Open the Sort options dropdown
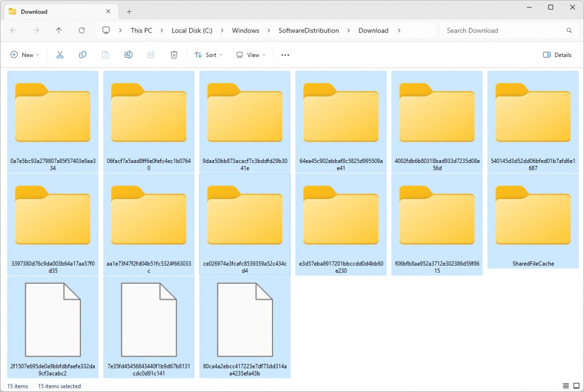Screen dimensions: 584x392 (208, 54)
